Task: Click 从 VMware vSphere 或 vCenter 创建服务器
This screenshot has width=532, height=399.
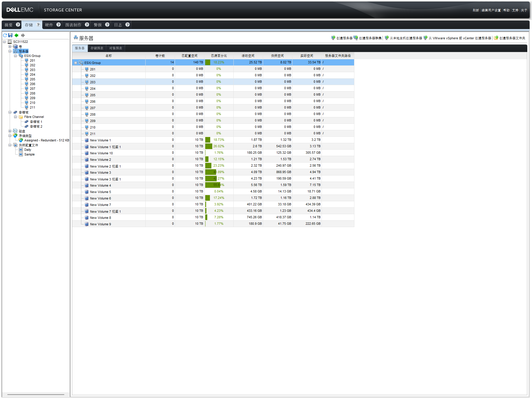Action: click(457, 38)
